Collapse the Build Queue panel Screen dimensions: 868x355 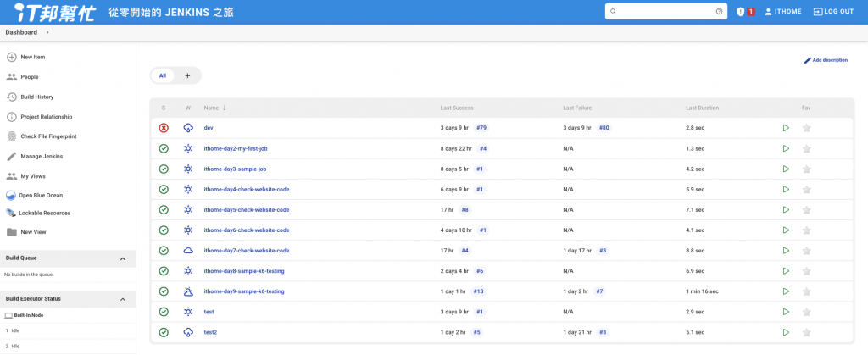coord(123,258)
